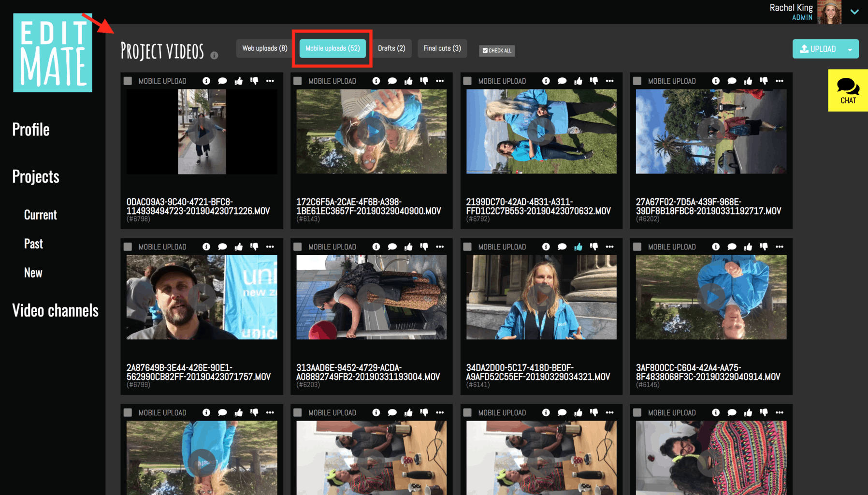The image size is (868, 495).
Task: Play video thumbnail #6799
Action: coord(202,297)
